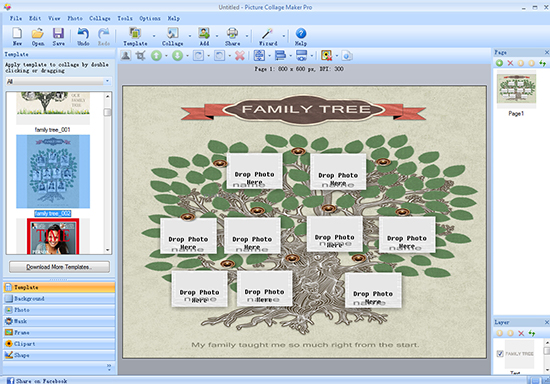Open the Collage menu
The image size is (550, 384).
(100, 18)
